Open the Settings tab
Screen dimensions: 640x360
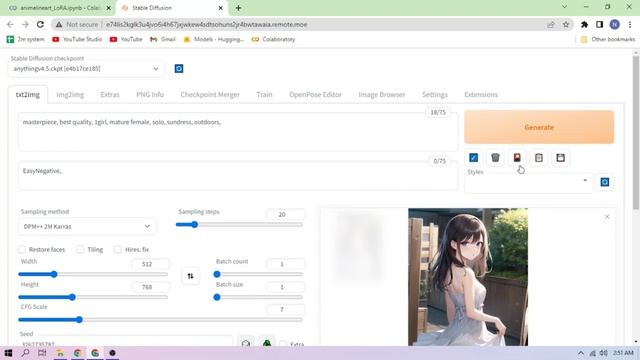[435, 94]
